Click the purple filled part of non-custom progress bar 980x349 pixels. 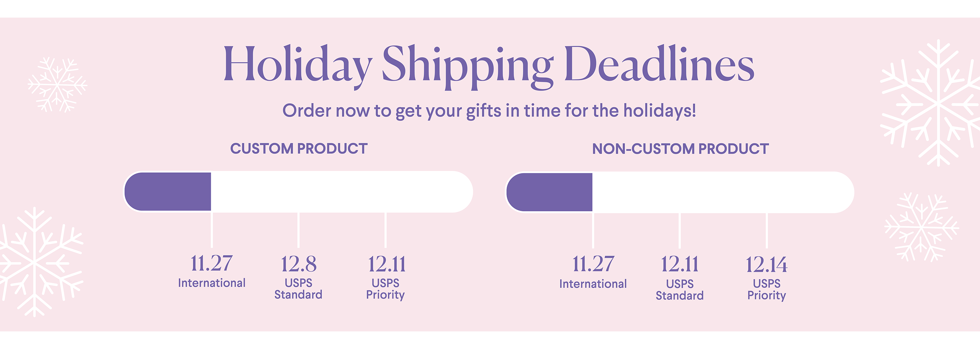(549, 192)
